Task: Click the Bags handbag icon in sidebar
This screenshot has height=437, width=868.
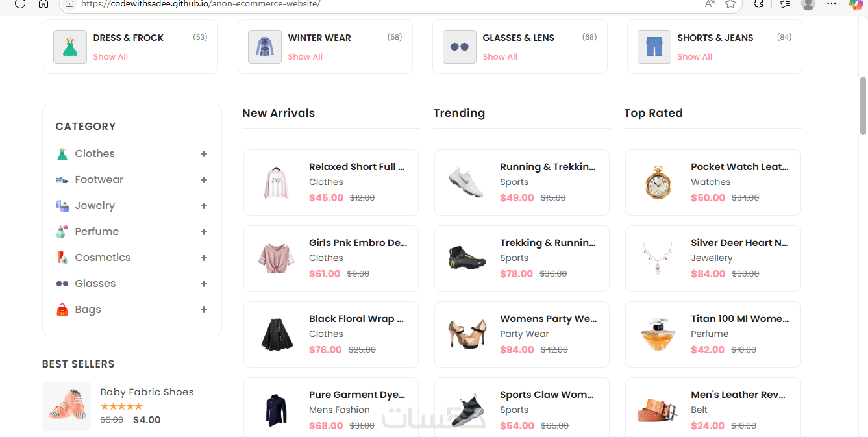Action: 62,310
